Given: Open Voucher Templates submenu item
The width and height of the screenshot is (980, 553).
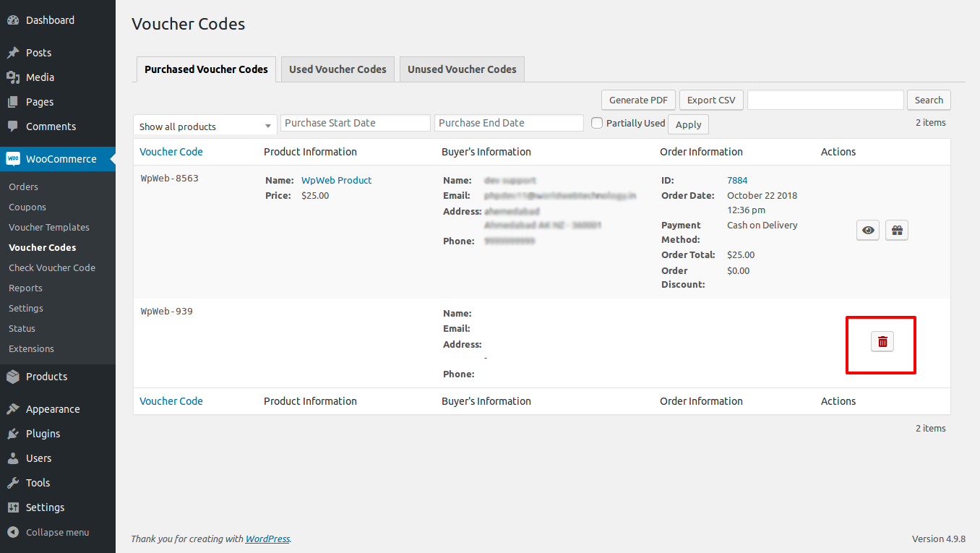Looking at the screenshot, I should pos(49,227).
